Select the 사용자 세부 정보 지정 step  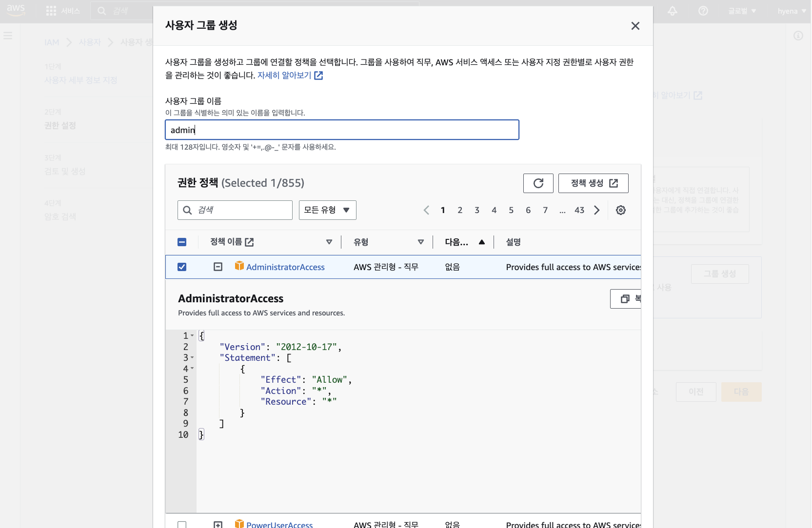coord(81,80)
